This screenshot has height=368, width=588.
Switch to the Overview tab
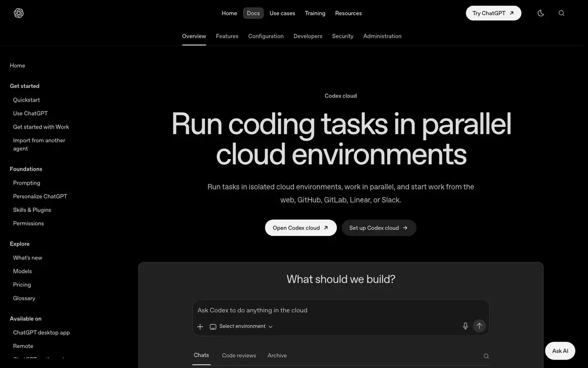(194, 36)
